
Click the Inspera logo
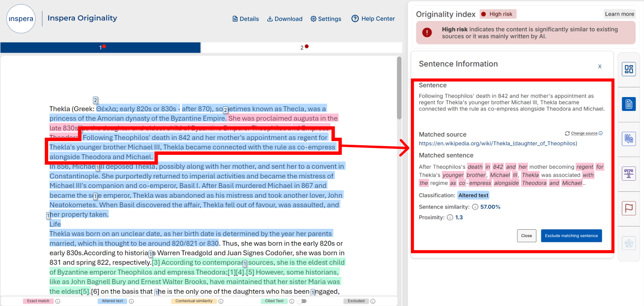pos(21,19)
